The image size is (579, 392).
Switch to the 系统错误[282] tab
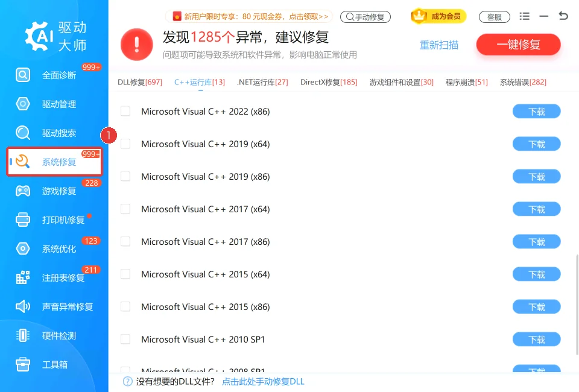[x=523, y=82]
